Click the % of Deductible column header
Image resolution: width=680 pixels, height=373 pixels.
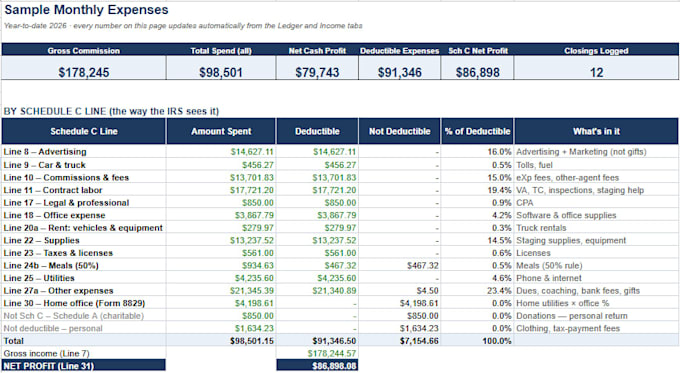pyautogui.click(x=477, y=131)
